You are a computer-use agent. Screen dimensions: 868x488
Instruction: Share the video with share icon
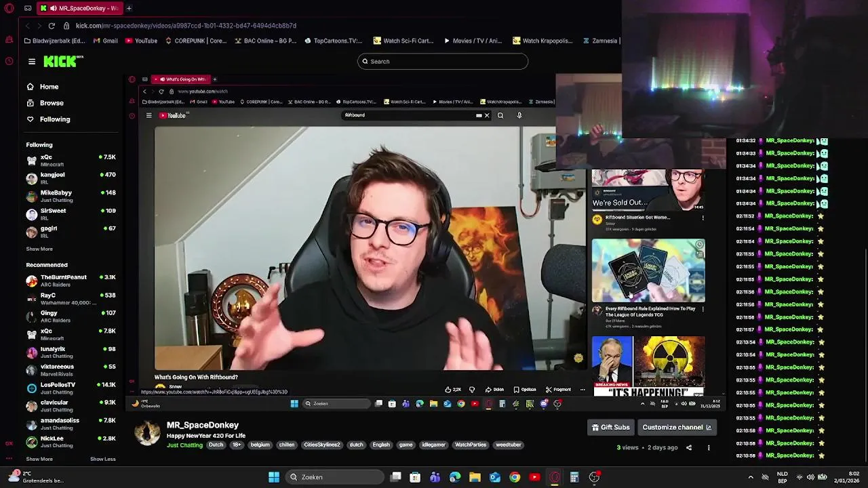(689, 447)
